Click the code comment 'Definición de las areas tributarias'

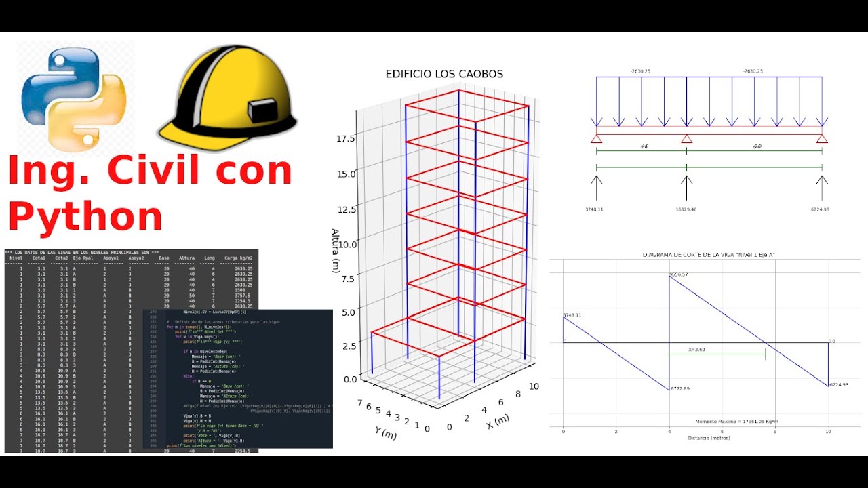pos(223,322)
